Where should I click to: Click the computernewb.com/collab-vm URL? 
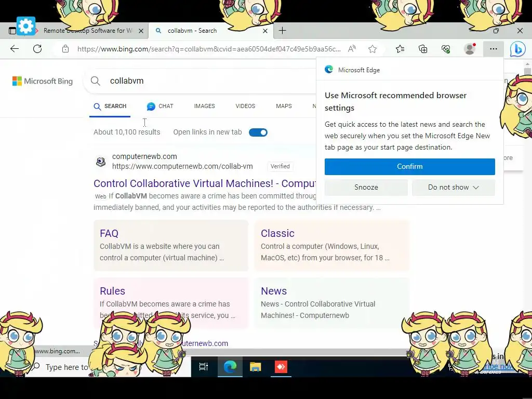[182, 166]
